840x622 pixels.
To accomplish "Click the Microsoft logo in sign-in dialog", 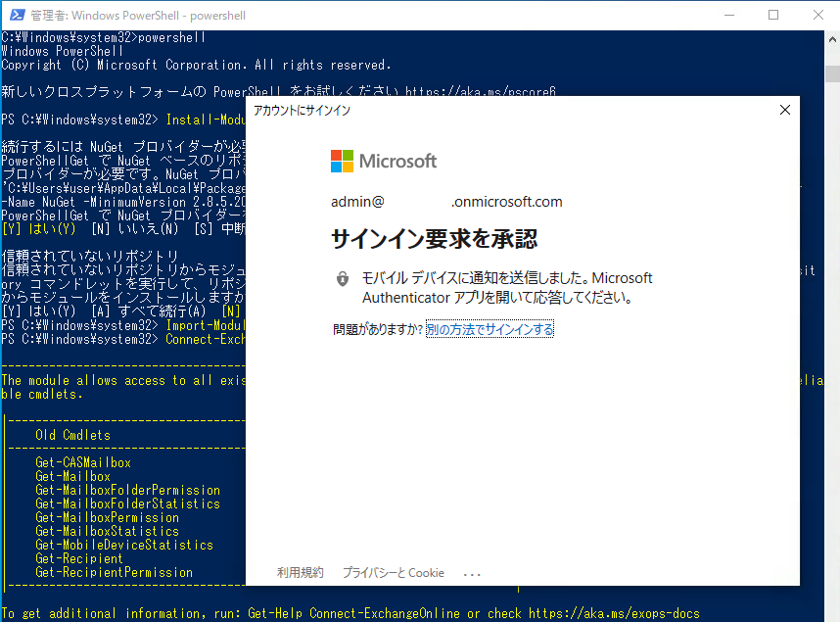I will point(384,161).
